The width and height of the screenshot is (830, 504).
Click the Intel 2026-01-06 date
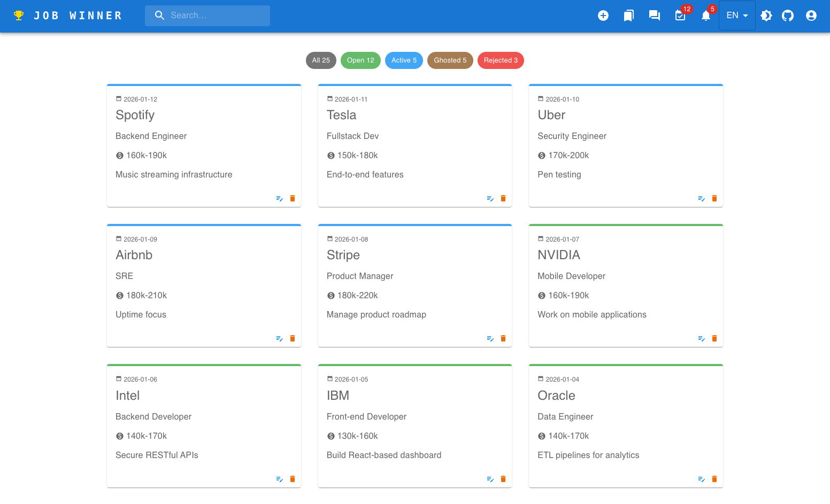[x=140, y=379]
